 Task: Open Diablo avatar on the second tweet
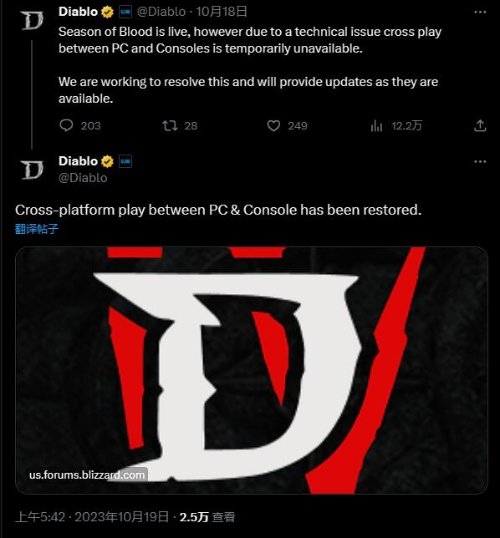pyautogui.click(x=32, y=170)
